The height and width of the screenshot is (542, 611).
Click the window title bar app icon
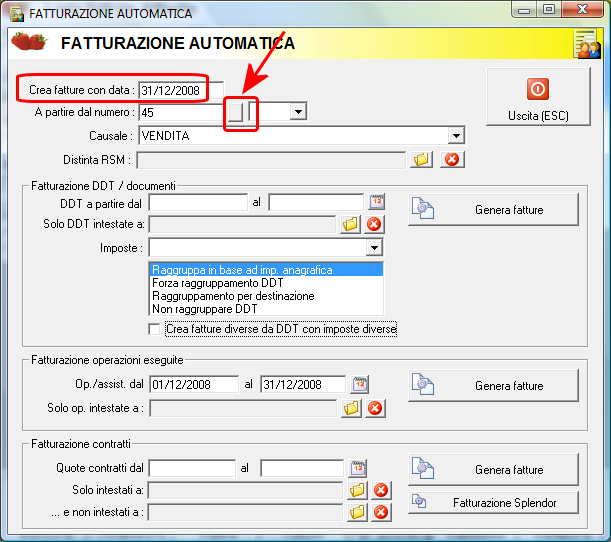(x=17, y=14)
